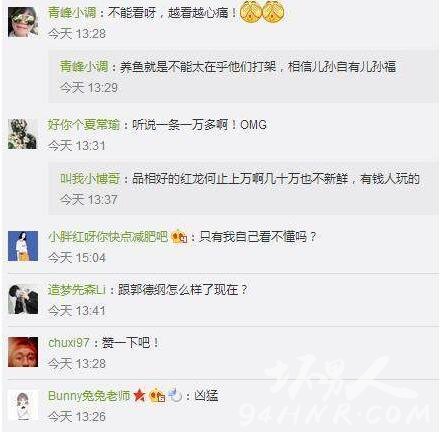Open 好你个夏常瑜's avatar image
Screen dimensions: 440x435
(23, 134)
